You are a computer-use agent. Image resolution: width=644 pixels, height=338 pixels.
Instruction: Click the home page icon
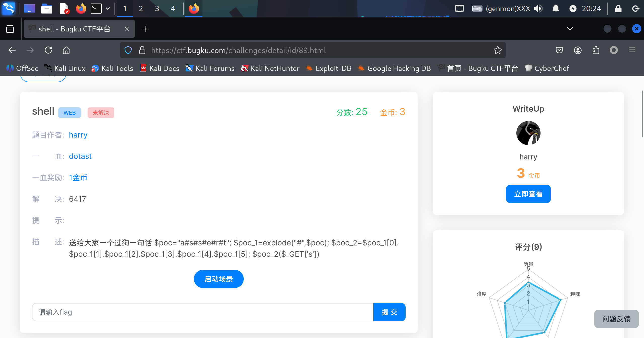click(x=66, y=50)
